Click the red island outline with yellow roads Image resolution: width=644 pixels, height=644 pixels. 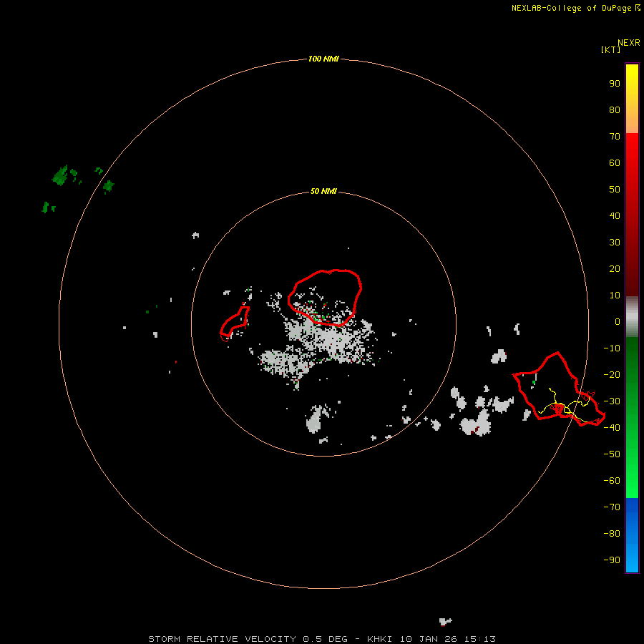[x=559, y=388]
